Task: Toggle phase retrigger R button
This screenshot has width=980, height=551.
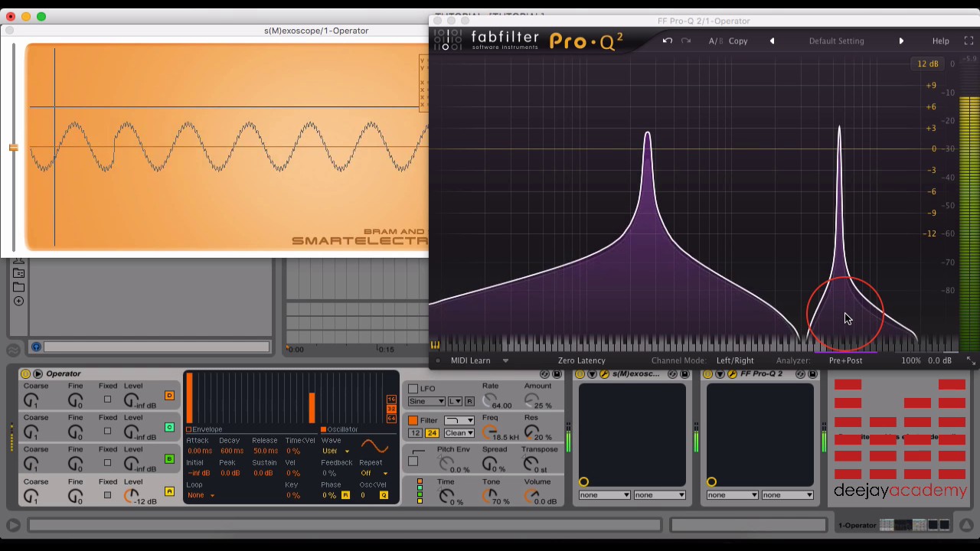Action: click(x=345, y=495)
